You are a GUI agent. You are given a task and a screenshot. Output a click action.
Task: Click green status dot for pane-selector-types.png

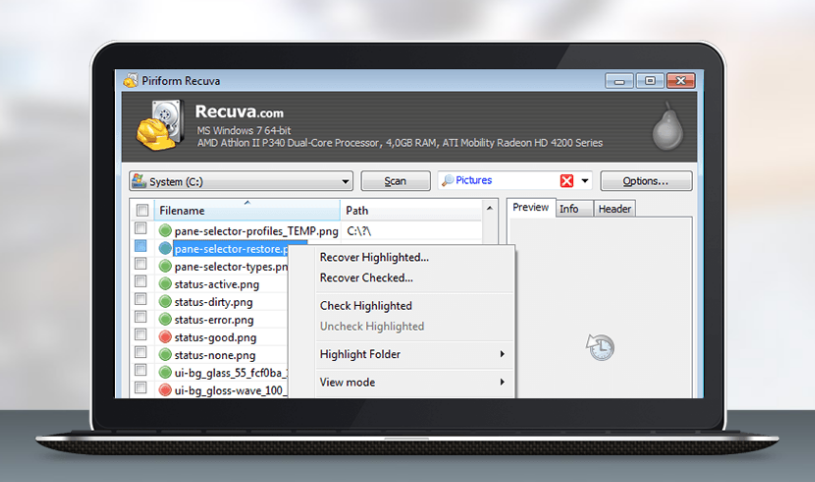click(165, 266)
